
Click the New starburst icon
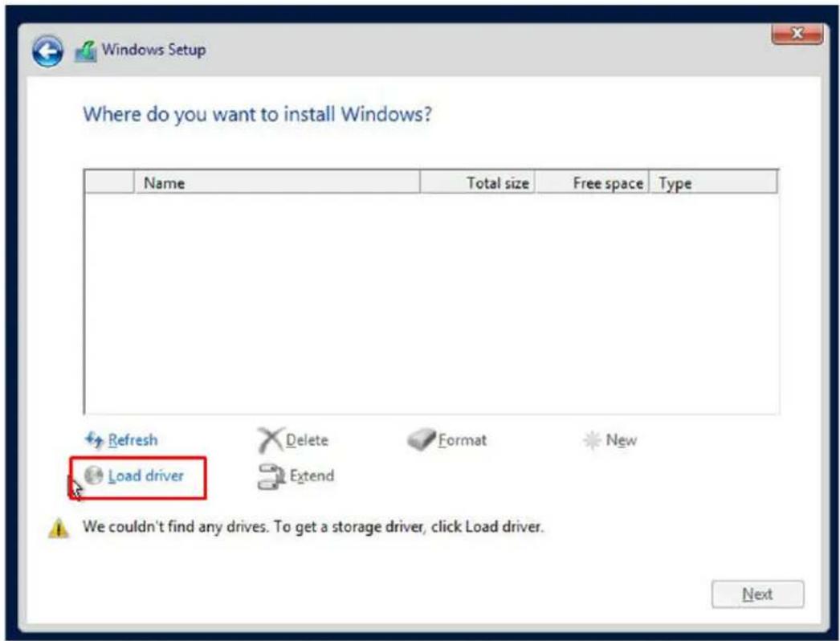click(592, 440)
